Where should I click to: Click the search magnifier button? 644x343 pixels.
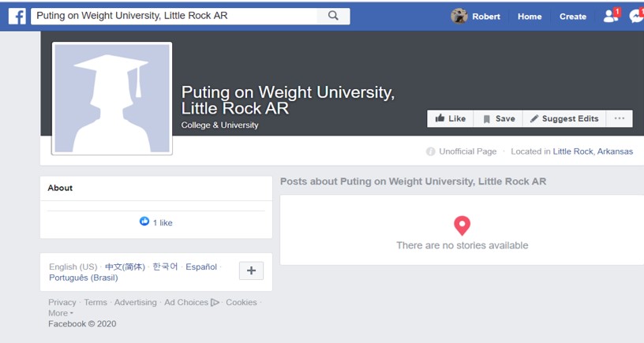click(333, 16)
